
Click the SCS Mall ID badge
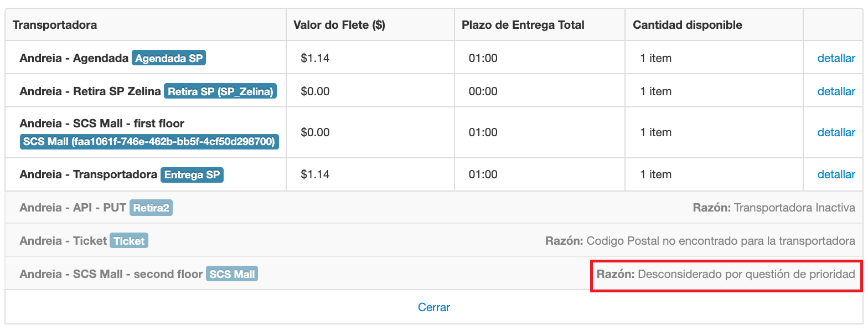point(149,142)
